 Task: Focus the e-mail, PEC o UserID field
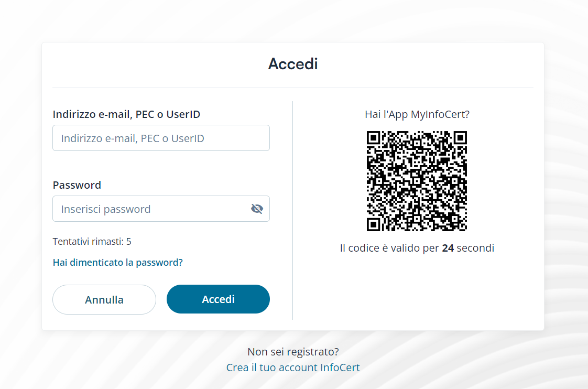point(161,138)
